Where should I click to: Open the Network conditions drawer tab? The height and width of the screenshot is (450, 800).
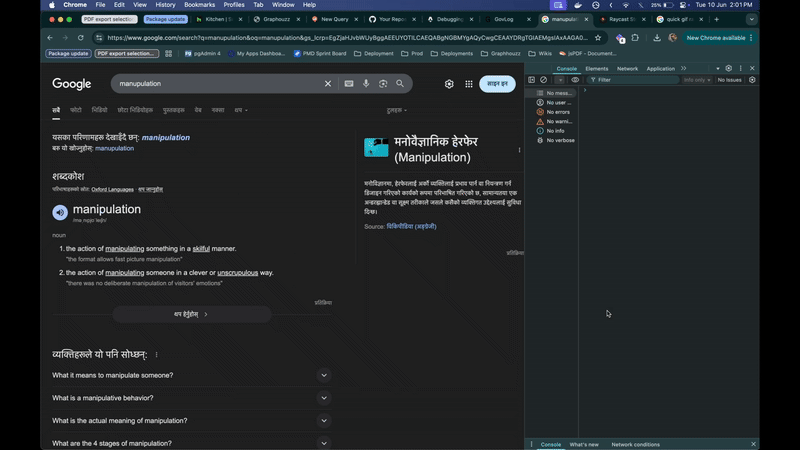pos(635,444)
